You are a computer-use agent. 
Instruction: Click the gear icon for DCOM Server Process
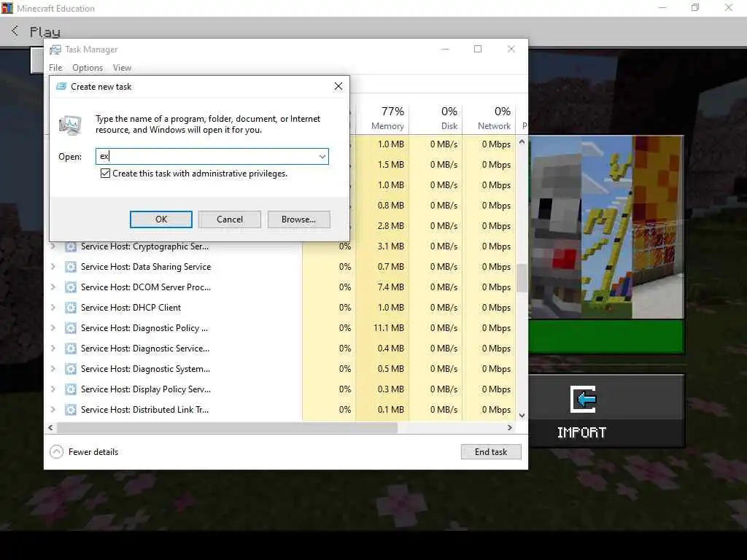(x=71, y=287)
